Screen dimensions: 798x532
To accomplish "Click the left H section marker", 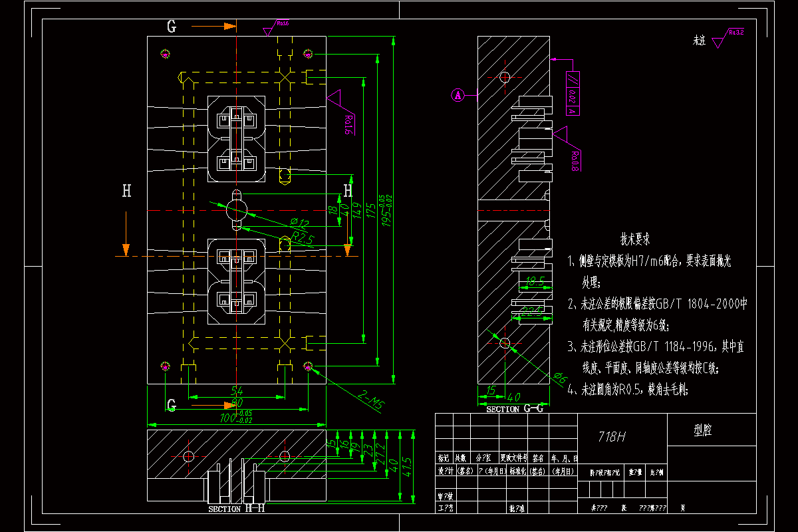I will pyautogui.click(x=126, y=192).
